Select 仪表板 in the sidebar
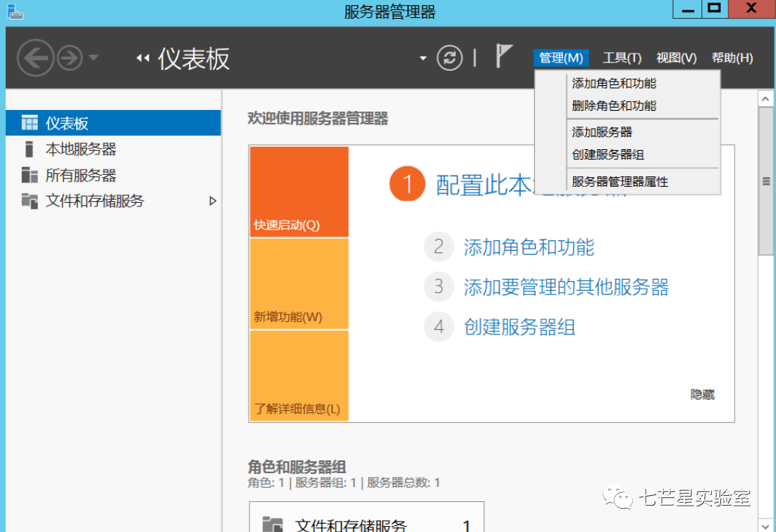Image resolution: width=776 pixels, height=532 pixels. point(113,123)
